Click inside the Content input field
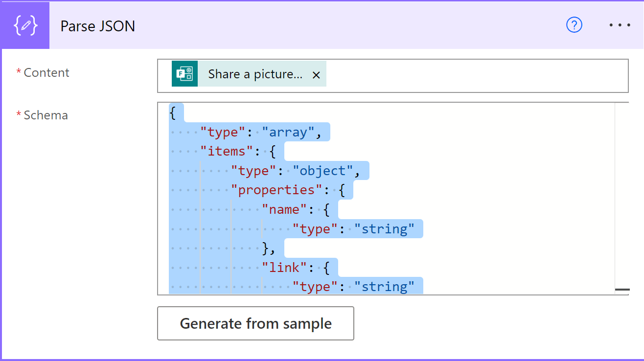Viewport: 644px width, 361px height. click(440, 75)
